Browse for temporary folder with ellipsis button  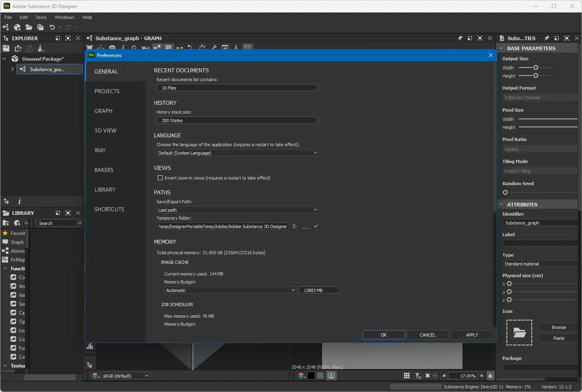[305, 227]
